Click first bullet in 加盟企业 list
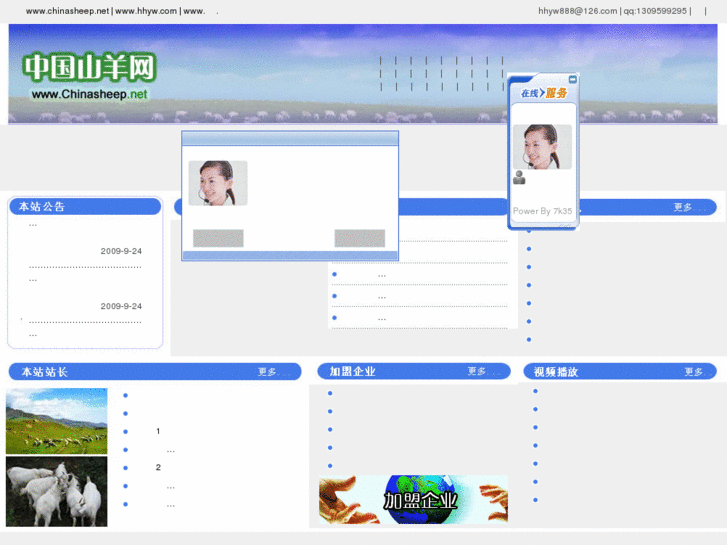Viewport: 727px width, 545px height. (330, 393)
